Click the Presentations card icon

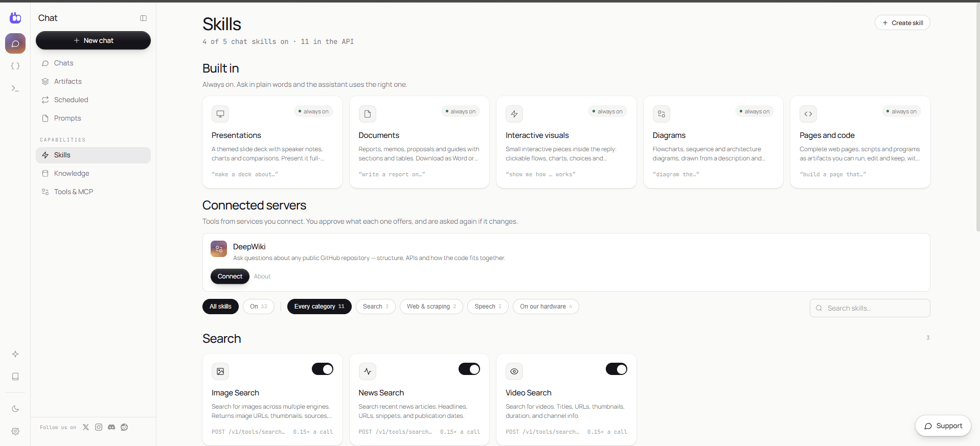pyautogui.click(x=220, y=114)
